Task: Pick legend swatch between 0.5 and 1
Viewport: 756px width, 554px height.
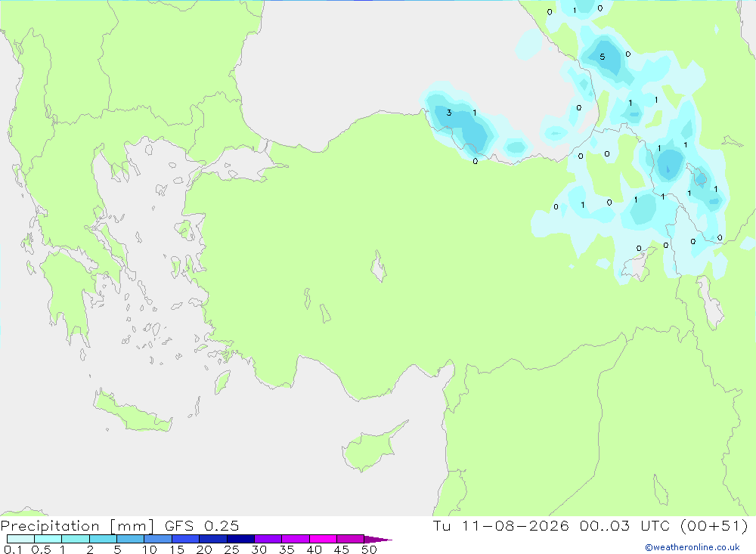Action: [x=48, y=539]
